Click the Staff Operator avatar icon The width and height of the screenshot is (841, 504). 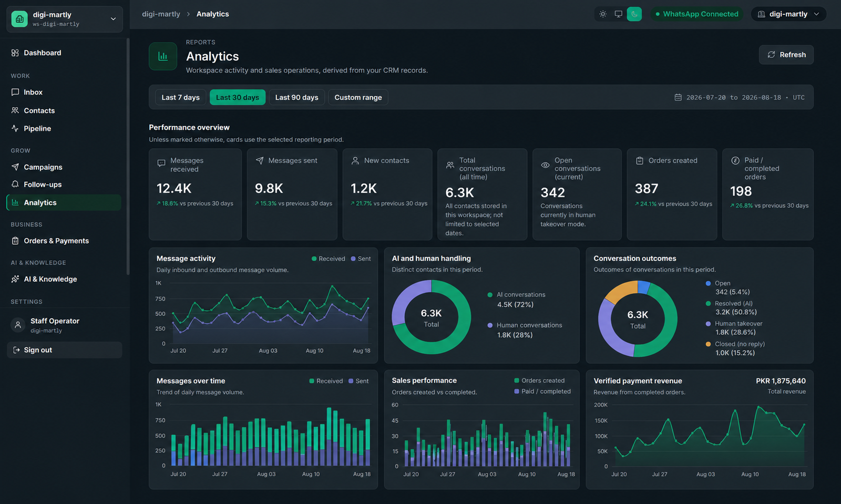click(18, 325)
